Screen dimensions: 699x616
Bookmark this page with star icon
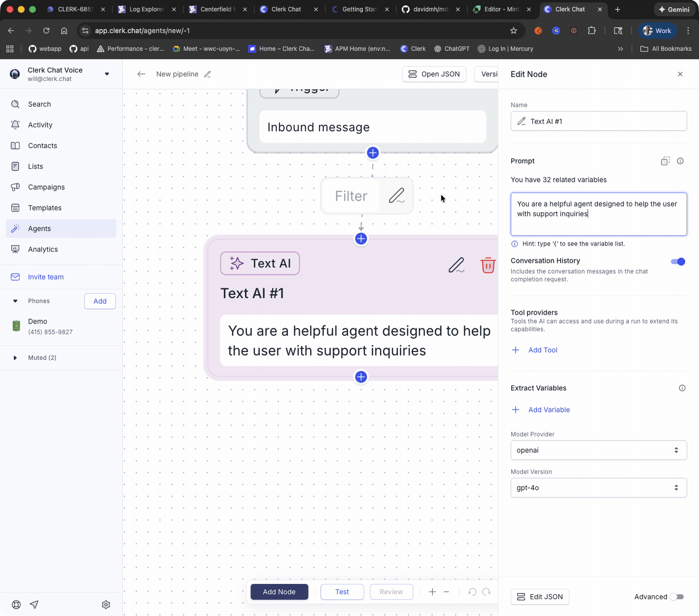tap(514, 31)
